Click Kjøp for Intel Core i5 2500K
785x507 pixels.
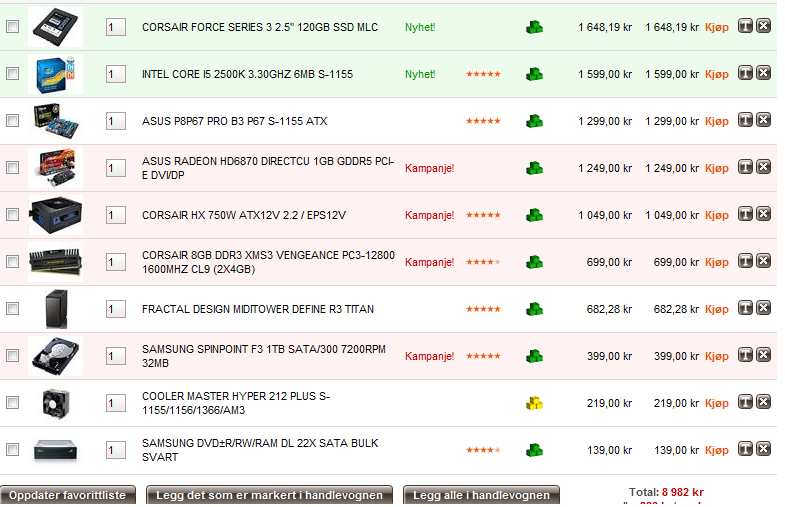click(716, 75)
